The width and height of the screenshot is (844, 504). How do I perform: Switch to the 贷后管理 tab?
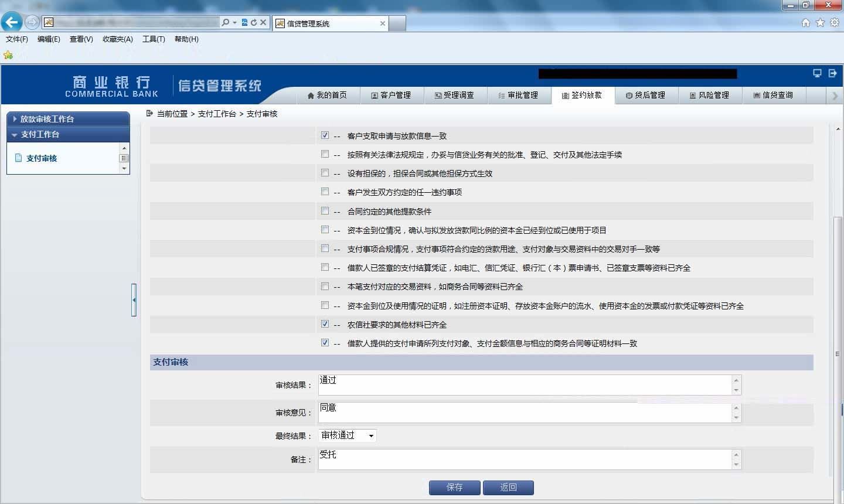[x=646, y=95]
